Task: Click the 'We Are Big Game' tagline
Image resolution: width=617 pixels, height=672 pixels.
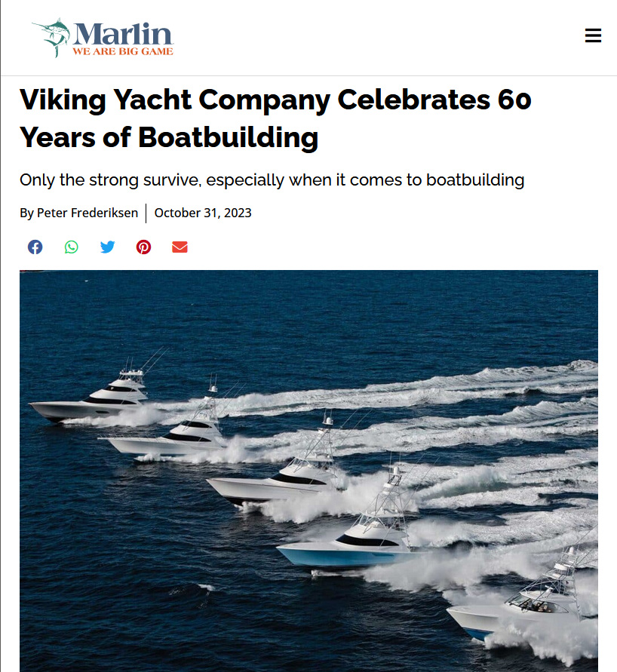Action: click(x=123, y=51)
